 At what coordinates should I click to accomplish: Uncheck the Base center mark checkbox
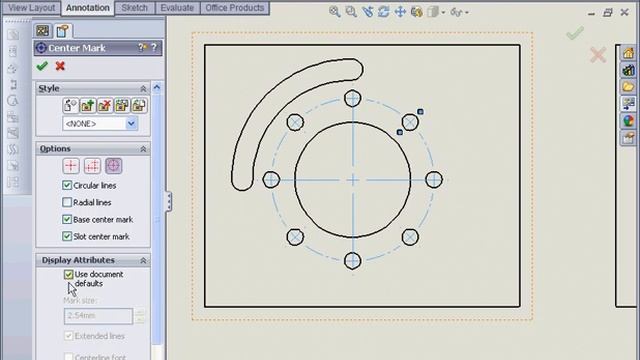coord(67,219)
